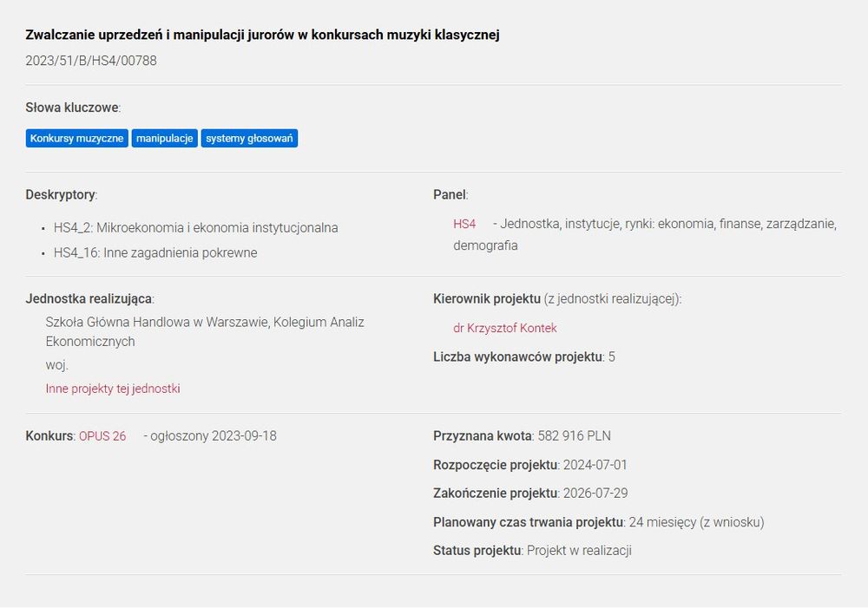Click the project title heading
This screenshot has width=868, height=608.
262,35
